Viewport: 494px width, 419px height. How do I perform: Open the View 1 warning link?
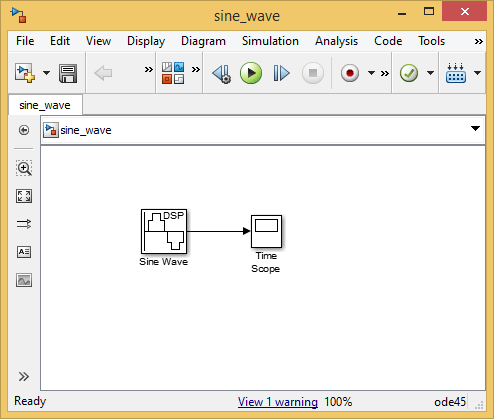278,402
